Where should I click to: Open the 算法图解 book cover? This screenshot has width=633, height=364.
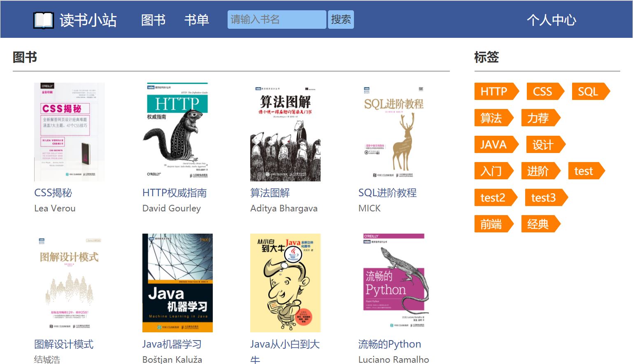[x=285, y=132]
